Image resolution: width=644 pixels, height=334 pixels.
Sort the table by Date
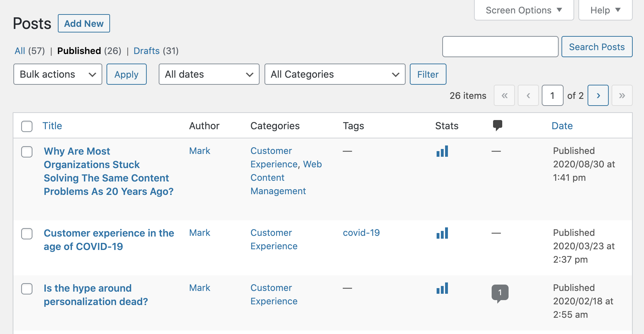pyautogui.click(x=562, y=126)
